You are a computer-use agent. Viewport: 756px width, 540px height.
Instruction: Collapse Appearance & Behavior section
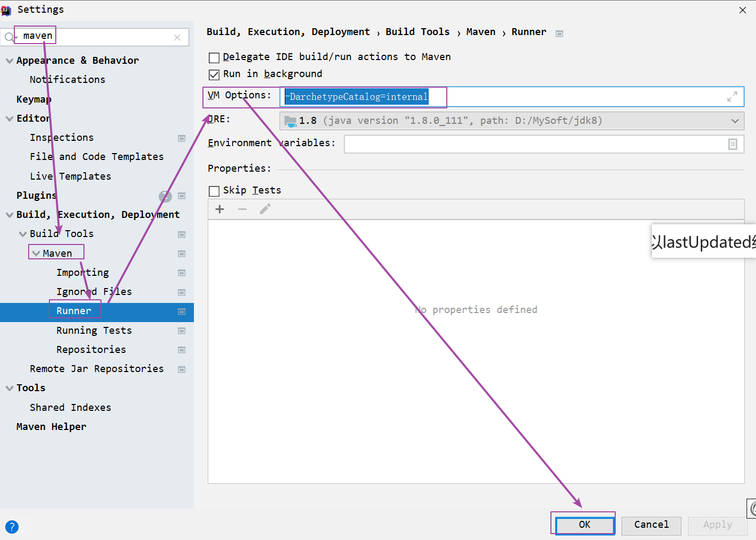point(9,61)
